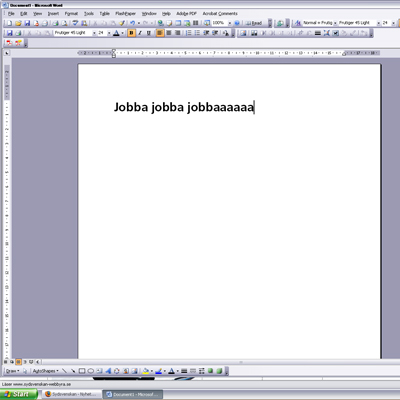Insert WordArt

click(108, 371)
